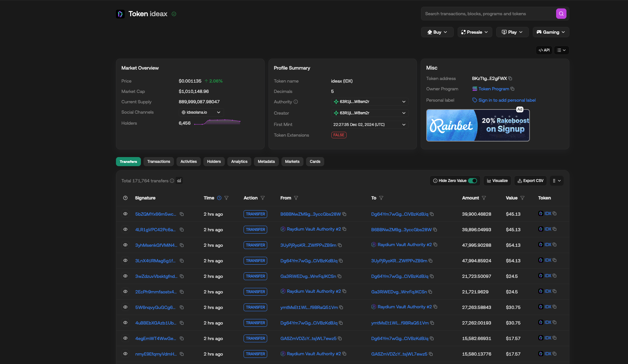Screen dimensions: 628x364
Task: Click the Authority info icon
Action: [x=296, y=102]
